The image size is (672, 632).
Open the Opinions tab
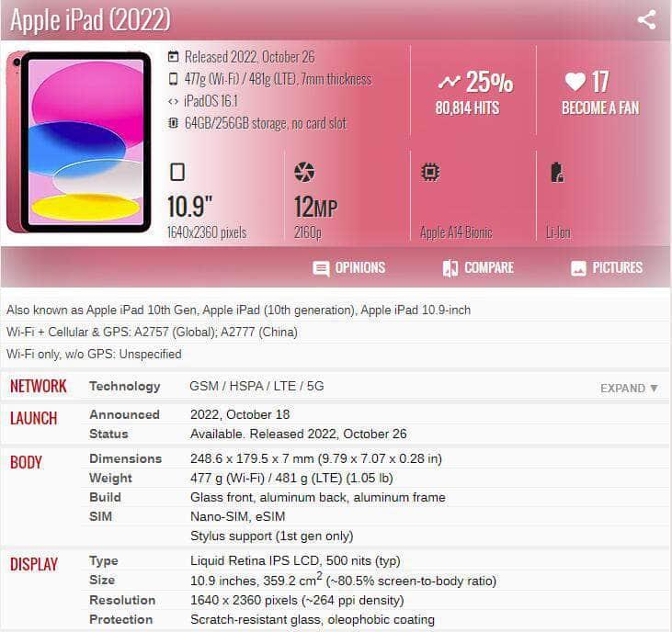[348, 268]
